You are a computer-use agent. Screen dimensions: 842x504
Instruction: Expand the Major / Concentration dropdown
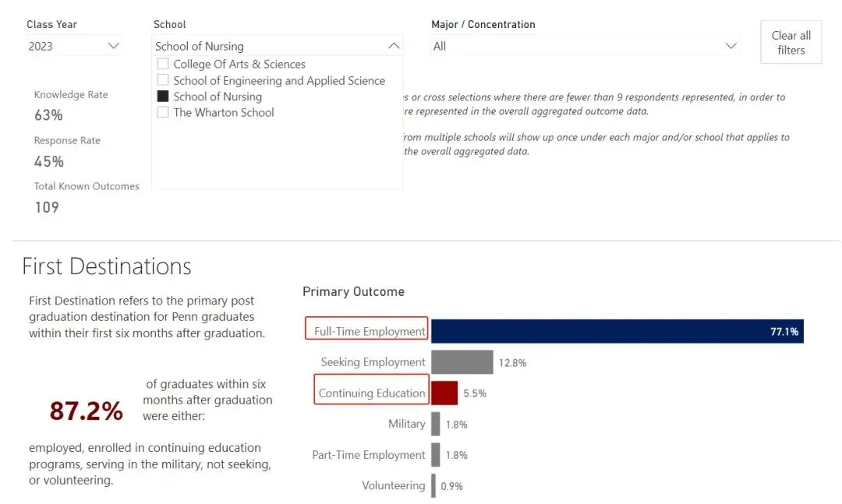[731, 46]
